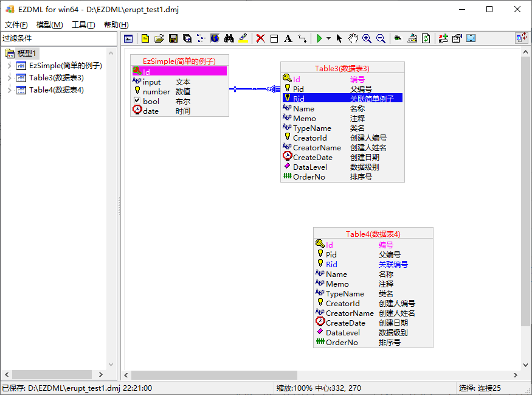Click the wrench with green plus icon
Image resolution: width=532 pixels, height=395 pixels.
[443, 38]
